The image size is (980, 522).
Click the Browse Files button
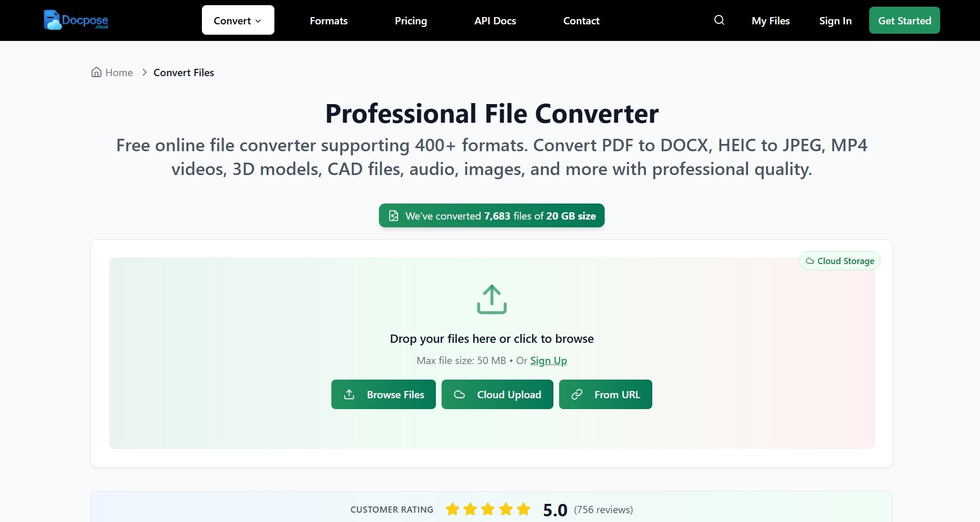383,394
